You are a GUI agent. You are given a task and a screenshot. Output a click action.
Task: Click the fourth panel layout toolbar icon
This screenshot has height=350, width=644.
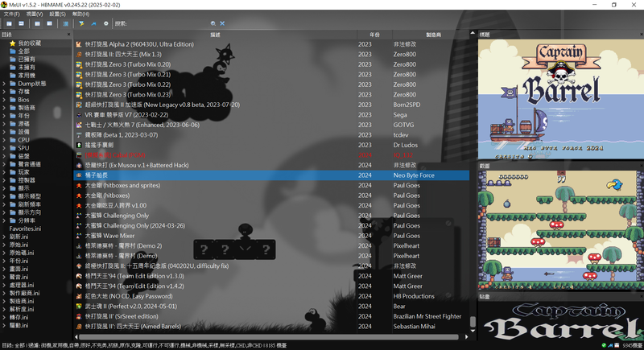pyautogui.click(x=49, y=24)
